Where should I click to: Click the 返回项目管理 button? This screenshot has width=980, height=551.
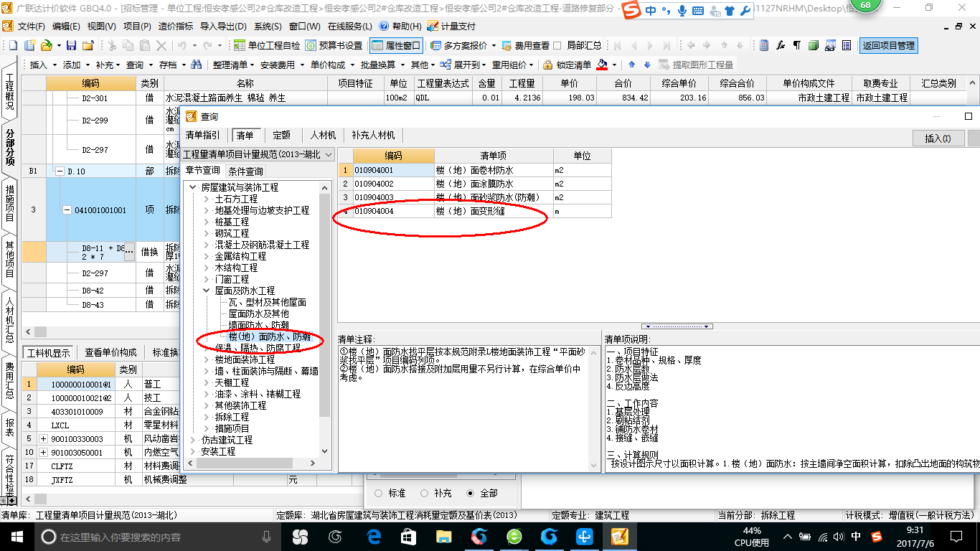tap(889, 45)
